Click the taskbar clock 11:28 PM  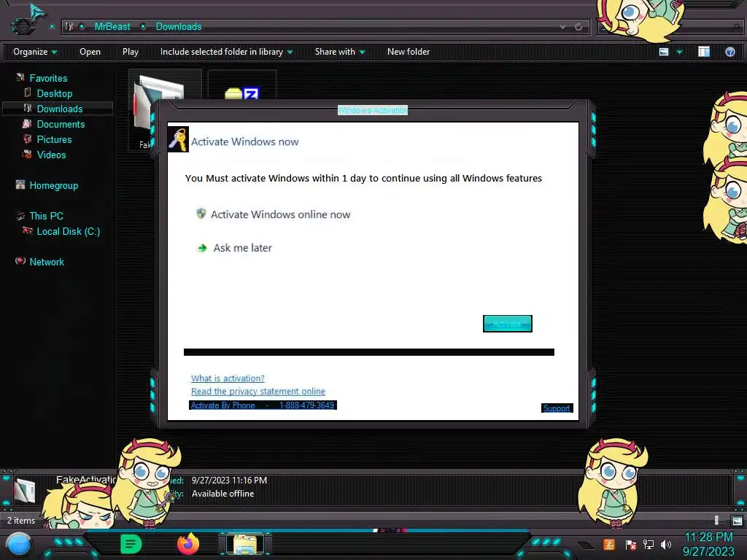coord(708,537)
